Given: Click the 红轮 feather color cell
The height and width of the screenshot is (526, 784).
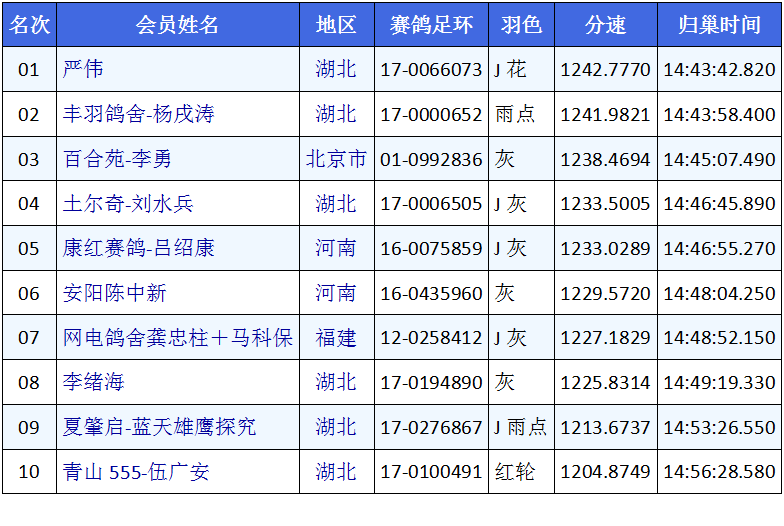Looking at the screenshot, I should pyautogui.click(x=515, y=472).
